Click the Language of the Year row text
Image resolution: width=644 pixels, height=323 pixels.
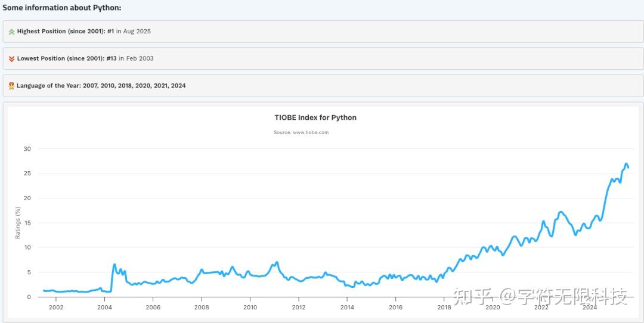[101, 86]
